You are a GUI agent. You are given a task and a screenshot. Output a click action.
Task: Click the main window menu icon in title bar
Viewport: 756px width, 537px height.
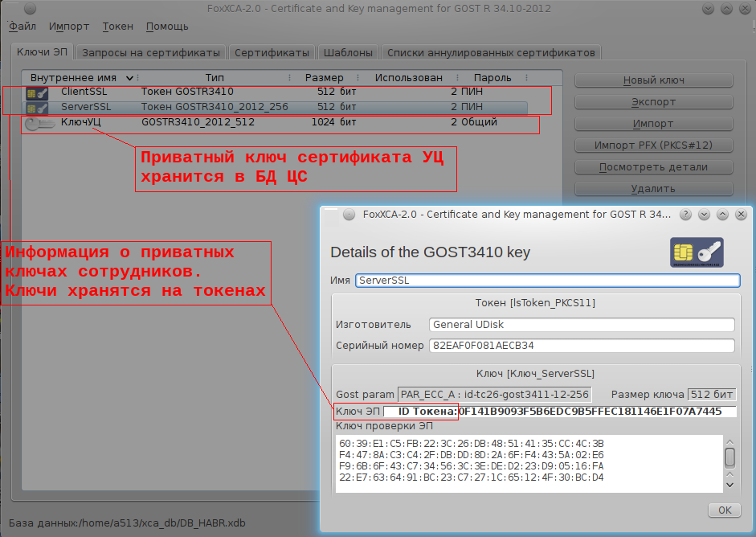pos(30,9)
